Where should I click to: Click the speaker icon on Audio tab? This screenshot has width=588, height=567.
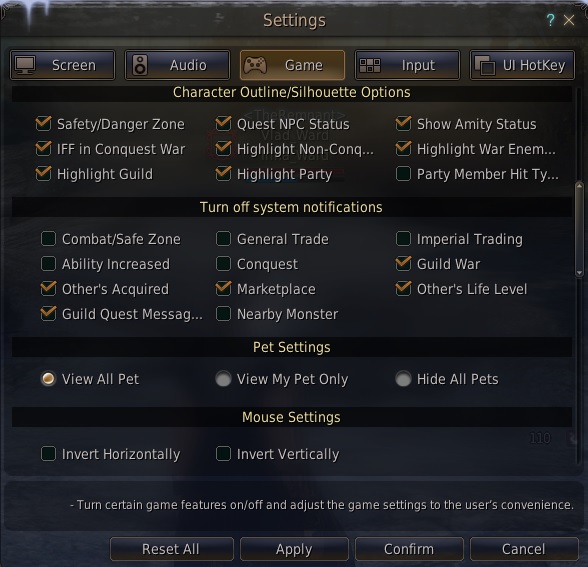pyautogui.click(x=140, y=65)
